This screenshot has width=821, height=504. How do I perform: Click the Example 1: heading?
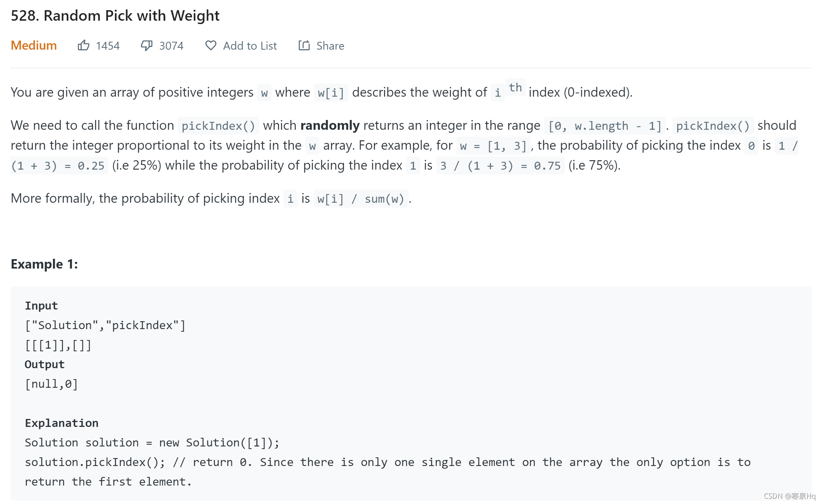point(44,264)
